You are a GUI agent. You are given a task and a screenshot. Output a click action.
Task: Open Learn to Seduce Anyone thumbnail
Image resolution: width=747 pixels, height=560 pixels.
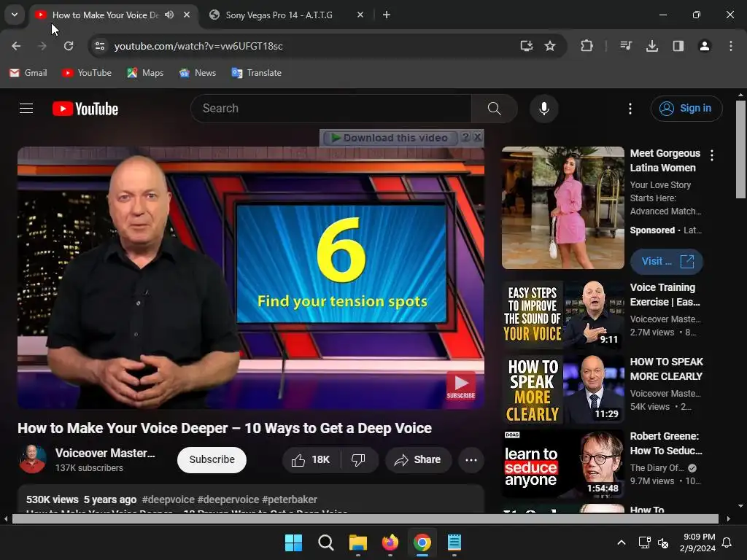pos(562,463)
